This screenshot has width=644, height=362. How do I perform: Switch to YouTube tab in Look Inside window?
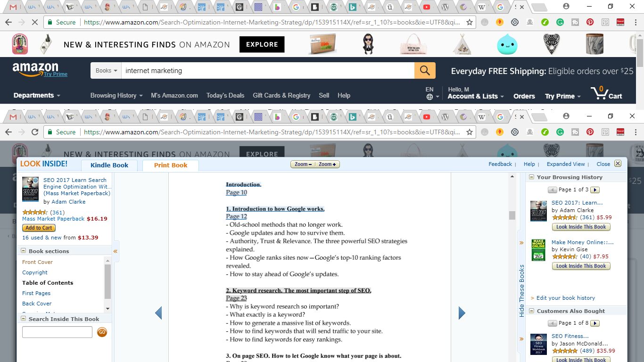(x=427, y=116)
